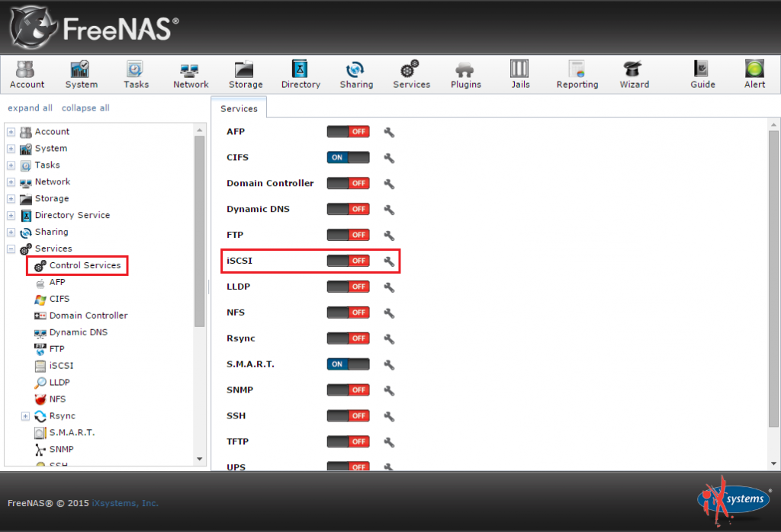This screenshot has width=781, height=532.
Task: Open Account in the top toolbar
Action: [x=27, y=75]
